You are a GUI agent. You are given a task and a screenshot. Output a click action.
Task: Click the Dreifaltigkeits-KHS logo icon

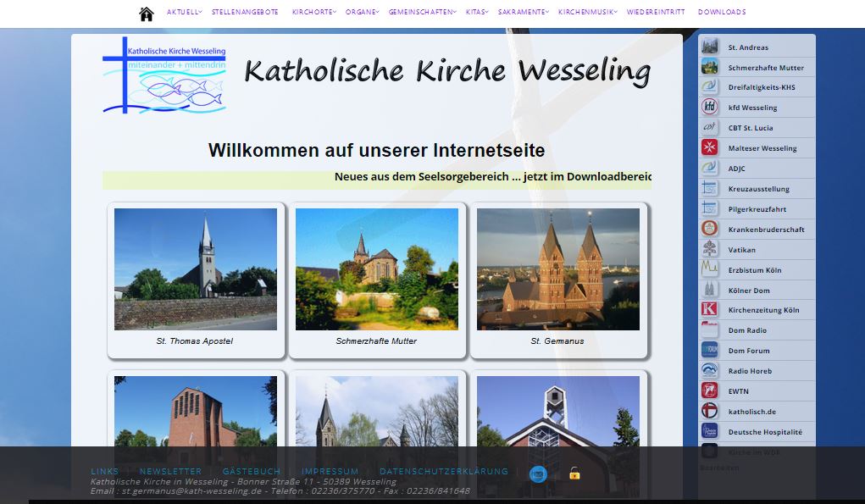(x=709, y=86)
